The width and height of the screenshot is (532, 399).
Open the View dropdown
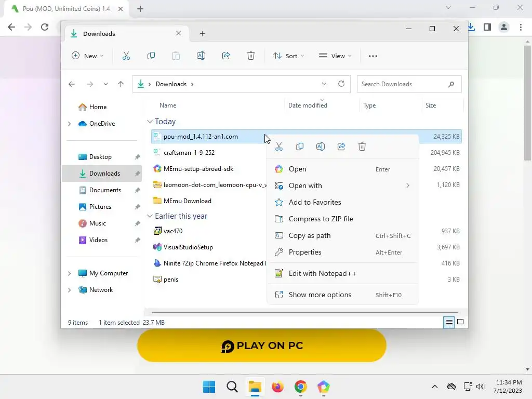(x=335, y=56)
